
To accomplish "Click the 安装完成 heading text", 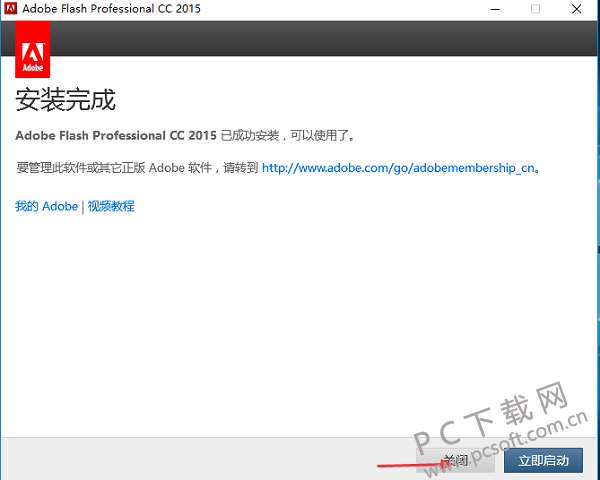I will pyautogui.click(x=65, y=100).
